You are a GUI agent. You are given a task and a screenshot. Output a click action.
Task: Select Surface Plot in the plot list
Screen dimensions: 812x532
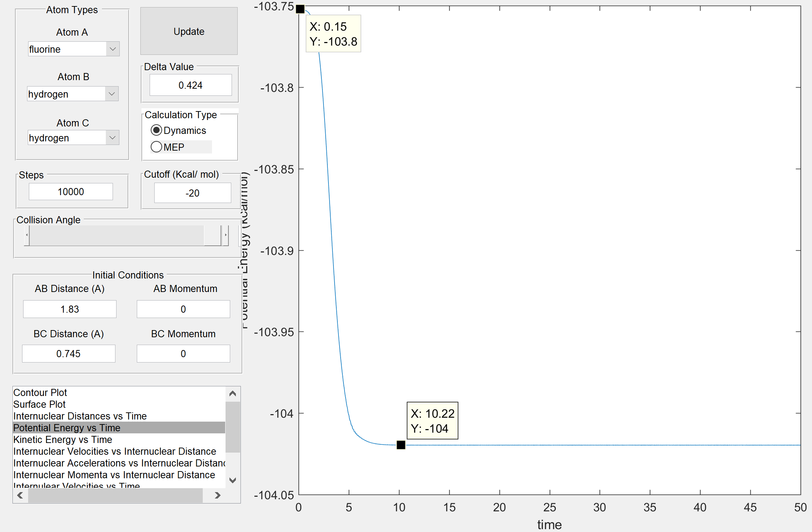point(40,404)
